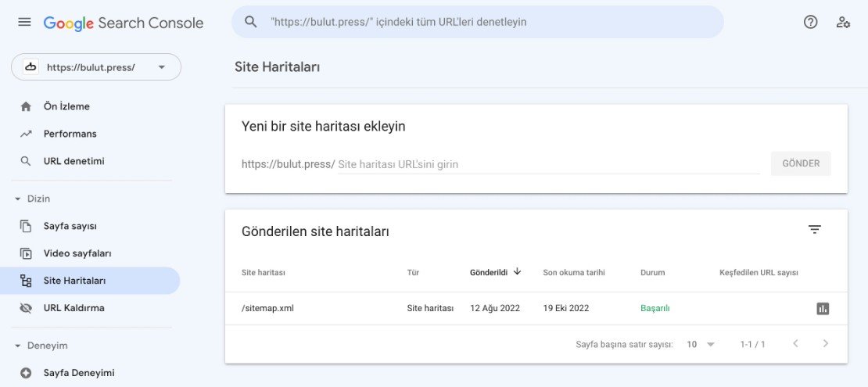This screenshot has width=868, height=387.
Task: Go to next page of sitemaps
Action: point(826,344)
